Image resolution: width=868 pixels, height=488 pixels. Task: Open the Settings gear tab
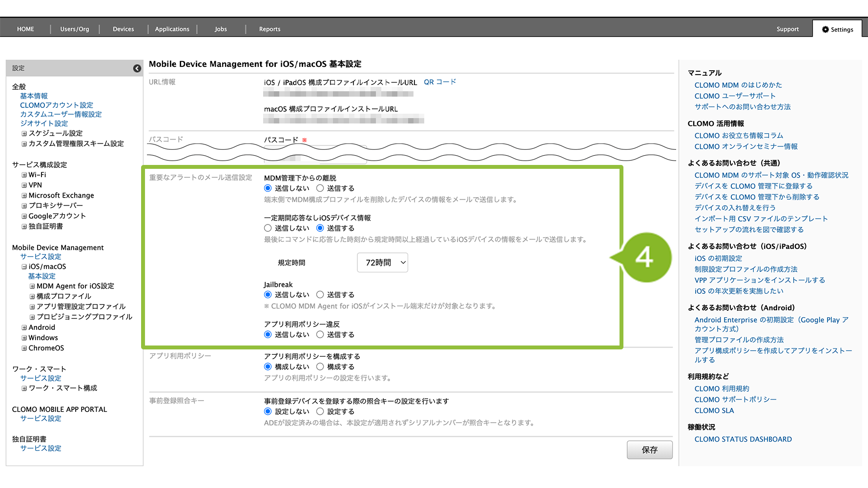(837, 29)
